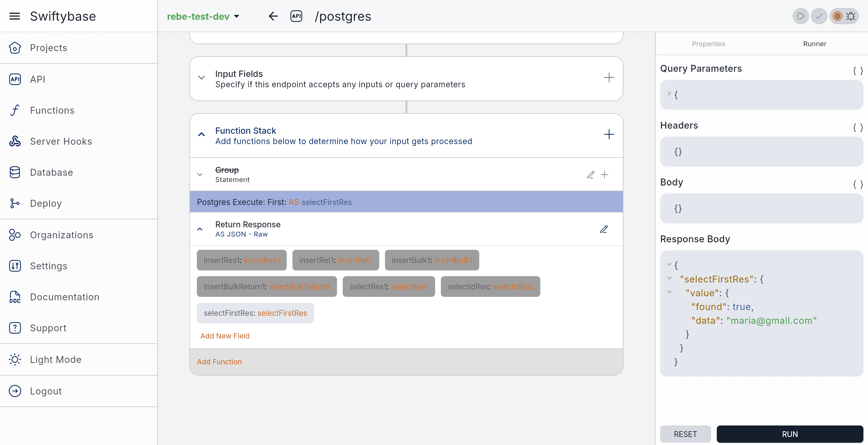This screenshot has height=445, width=868.
Task: Select the selectRes1 field chip
Action: click(x=389, y=287)
